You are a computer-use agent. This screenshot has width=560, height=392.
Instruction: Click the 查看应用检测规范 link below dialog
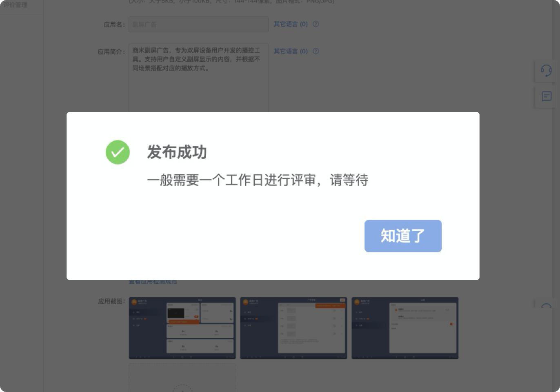pyautogui.click(x=153, y=282)
